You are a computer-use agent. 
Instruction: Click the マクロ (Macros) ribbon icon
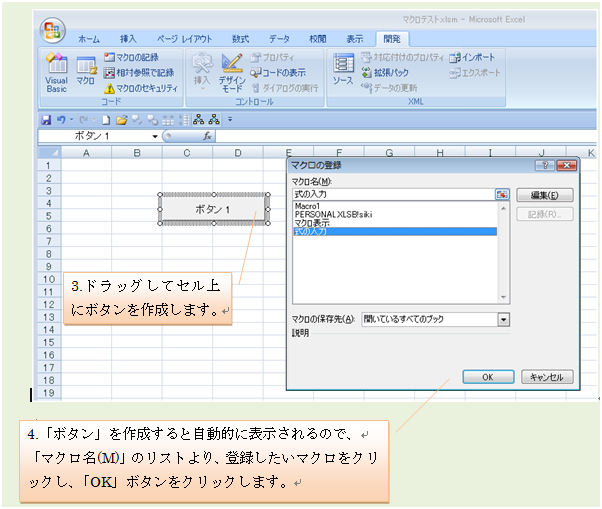pos(86,72)
